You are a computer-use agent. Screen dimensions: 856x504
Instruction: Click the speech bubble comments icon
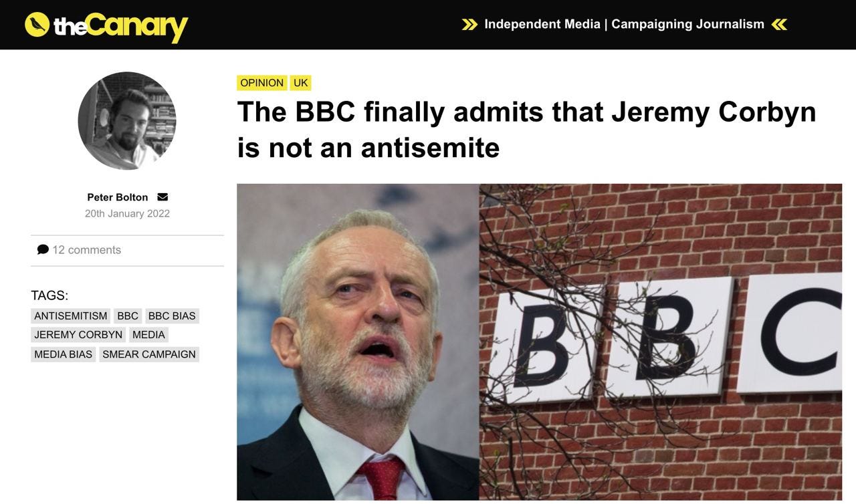coord(43,249)
